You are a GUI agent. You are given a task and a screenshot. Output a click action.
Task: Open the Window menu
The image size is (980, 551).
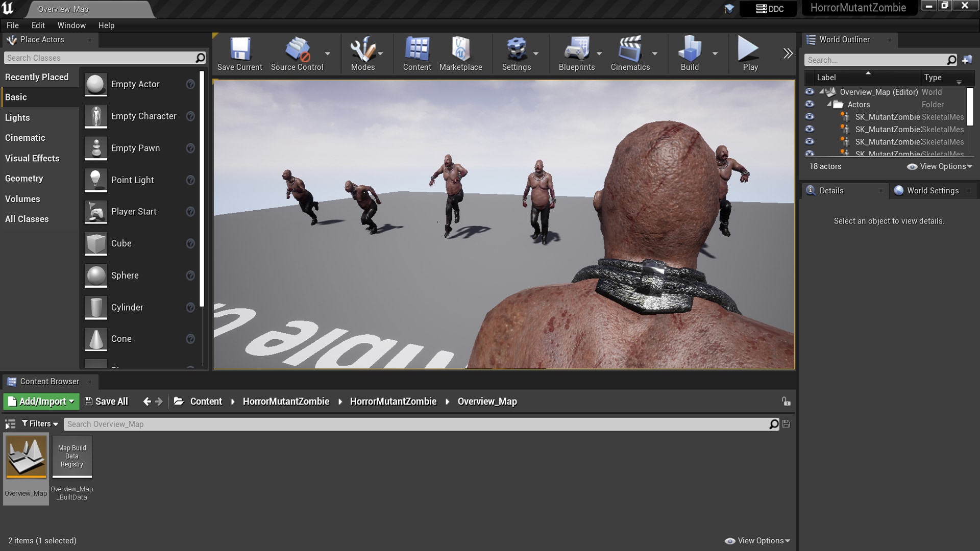coord(71,25)
